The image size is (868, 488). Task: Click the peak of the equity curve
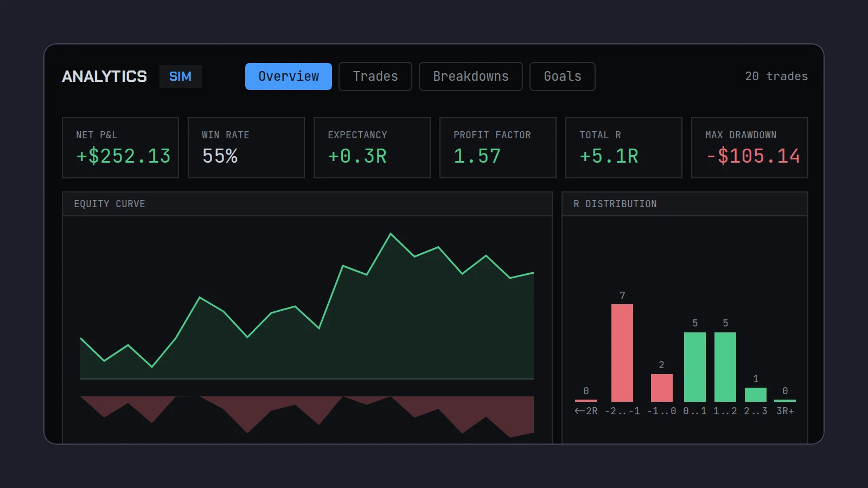(391, 234)
